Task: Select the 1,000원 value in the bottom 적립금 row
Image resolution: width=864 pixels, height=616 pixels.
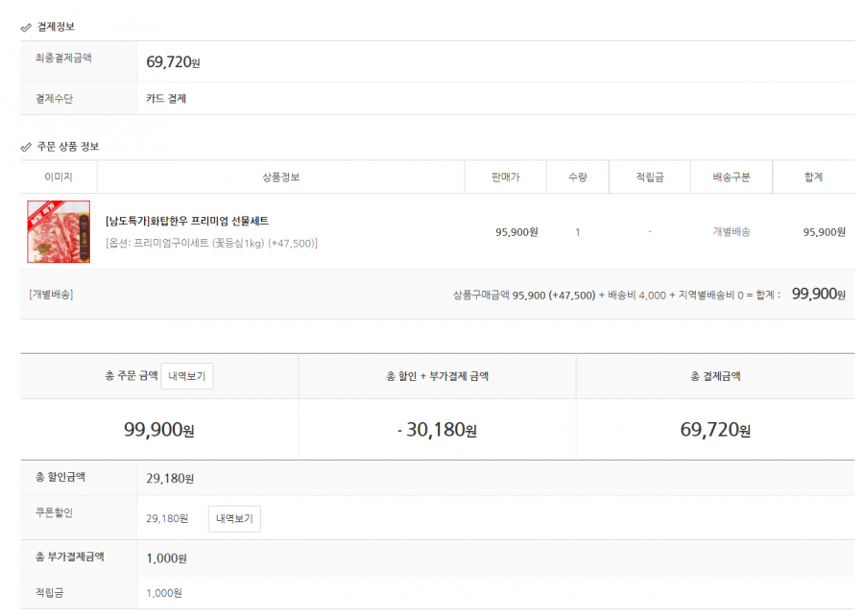Action: pyautogui.click(x=164, y=593)
